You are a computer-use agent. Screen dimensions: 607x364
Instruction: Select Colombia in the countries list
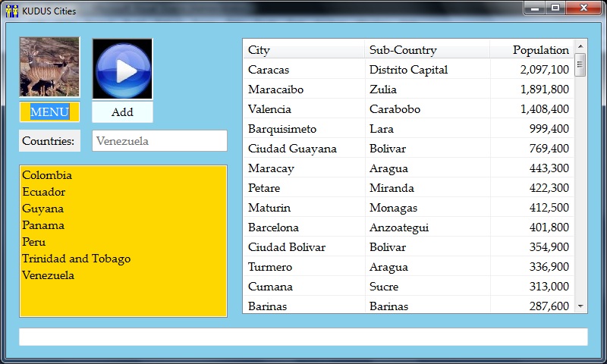pyautogui.click(x=47, y=175)
